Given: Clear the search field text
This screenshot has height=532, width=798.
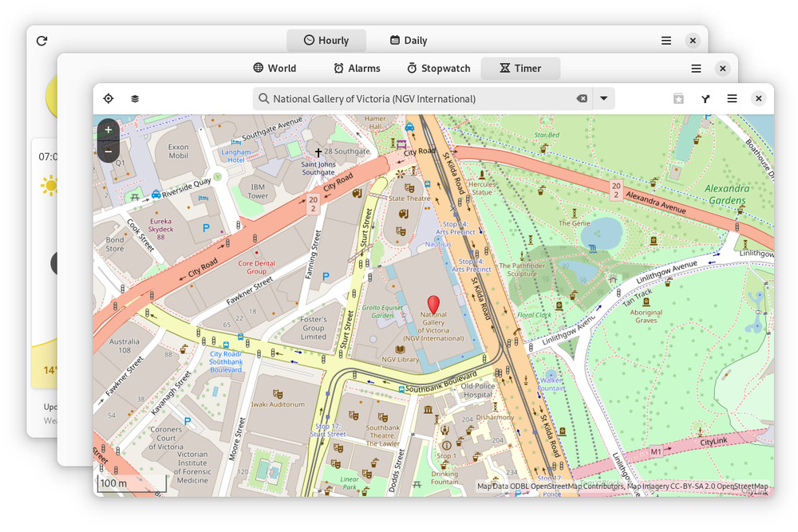Looking at the screenshot, I should [582, 99].
